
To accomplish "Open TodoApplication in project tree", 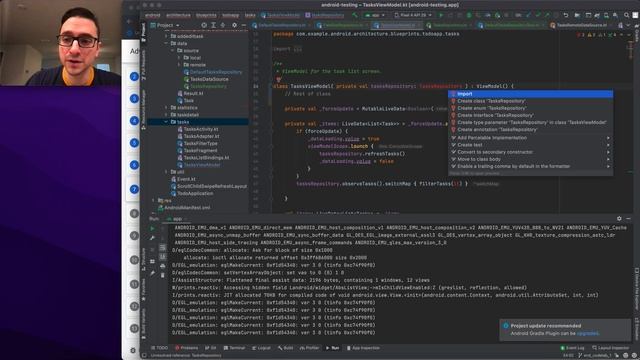I will 192,193.
